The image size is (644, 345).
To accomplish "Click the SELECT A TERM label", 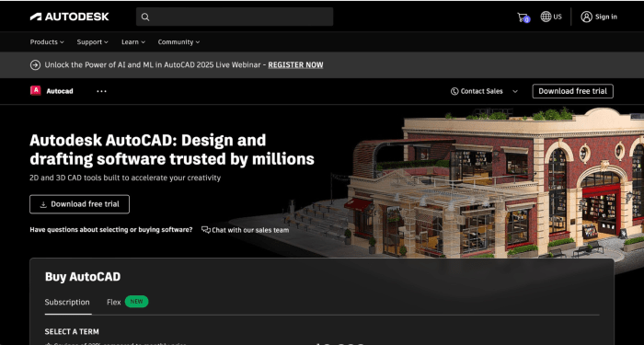I will pos(72,331).
